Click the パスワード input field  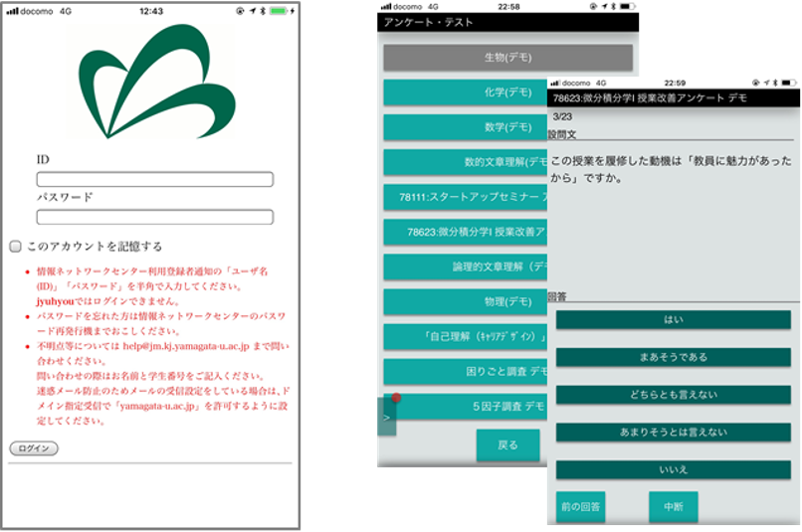[x=154, y=217]
